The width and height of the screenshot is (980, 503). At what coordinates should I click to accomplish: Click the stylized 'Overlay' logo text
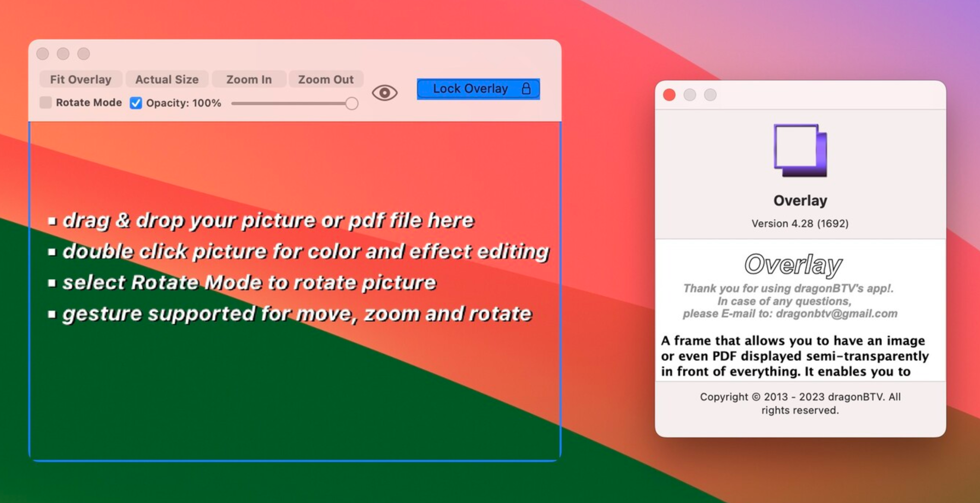(793, 265)
